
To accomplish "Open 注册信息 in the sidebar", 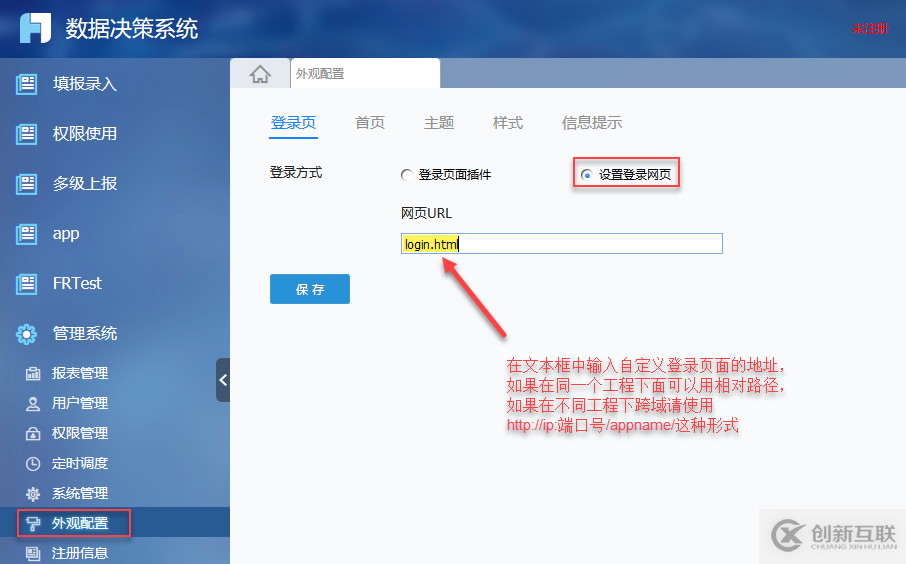I will pos(80,553).
